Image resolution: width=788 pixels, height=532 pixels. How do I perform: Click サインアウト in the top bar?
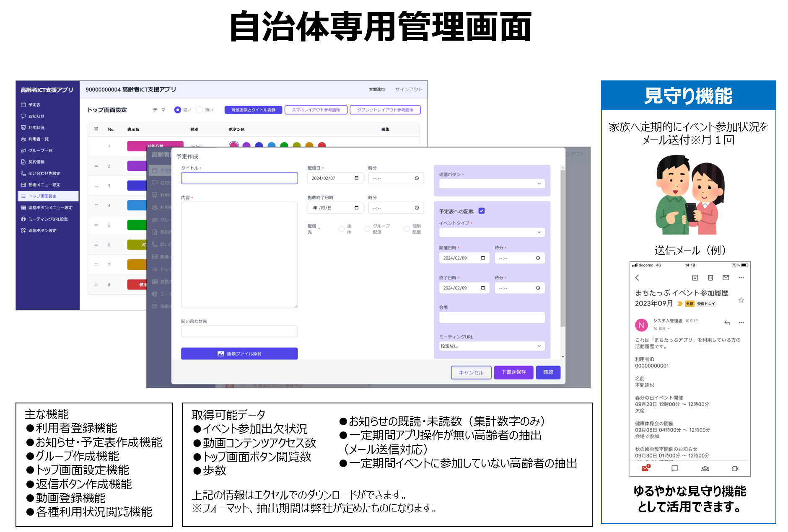click(x=409, y=89)
